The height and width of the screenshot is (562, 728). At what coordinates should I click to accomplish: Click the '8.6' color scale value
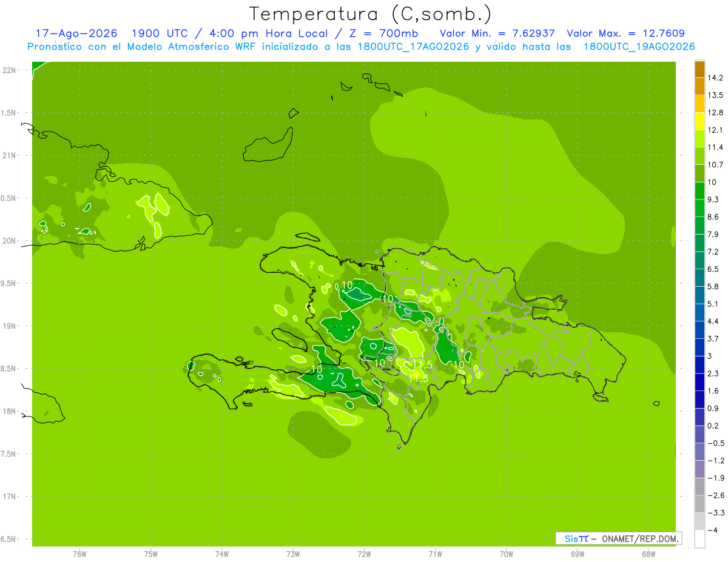click(x=713, y=216)
